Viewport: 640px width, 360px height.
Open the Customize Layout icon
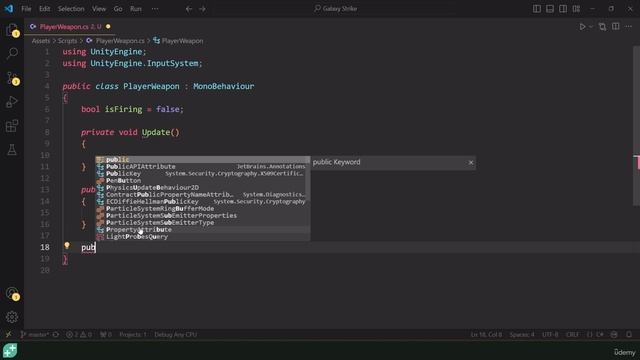576,9
